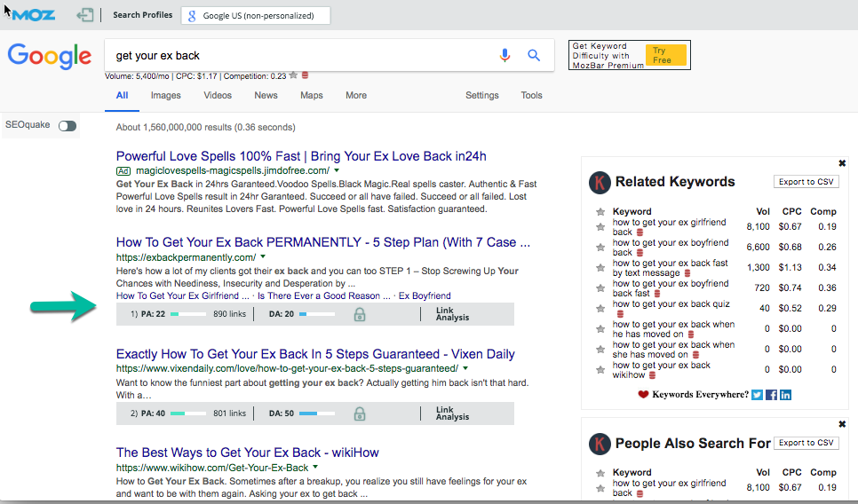Star ex back fast by text message keyword
The width and height of the screenshot is (858, 504).
(600, 267)
